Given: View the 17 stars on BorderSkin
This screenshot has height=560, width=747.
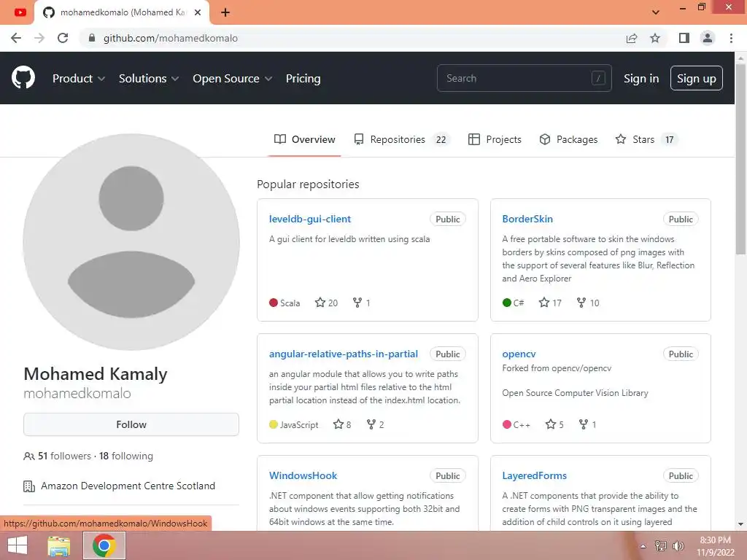Looking at the screenshot, I should 550,303.
